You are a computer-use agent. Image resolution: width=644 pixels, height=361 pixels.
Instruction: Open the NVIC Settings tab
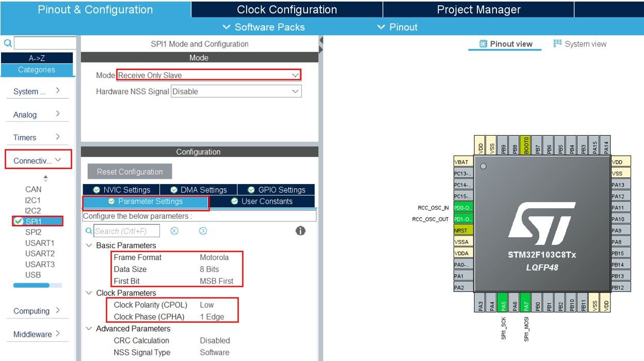tap(121, 190)
